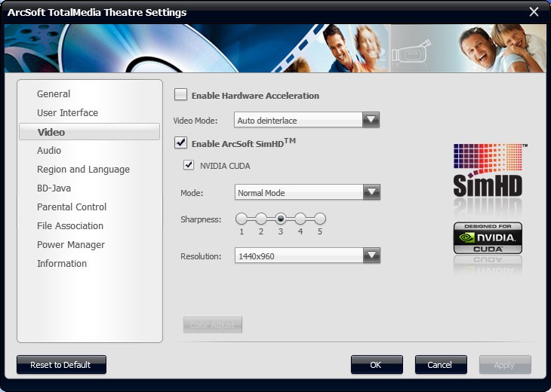Confirm settings with OK

pos(377,365)
